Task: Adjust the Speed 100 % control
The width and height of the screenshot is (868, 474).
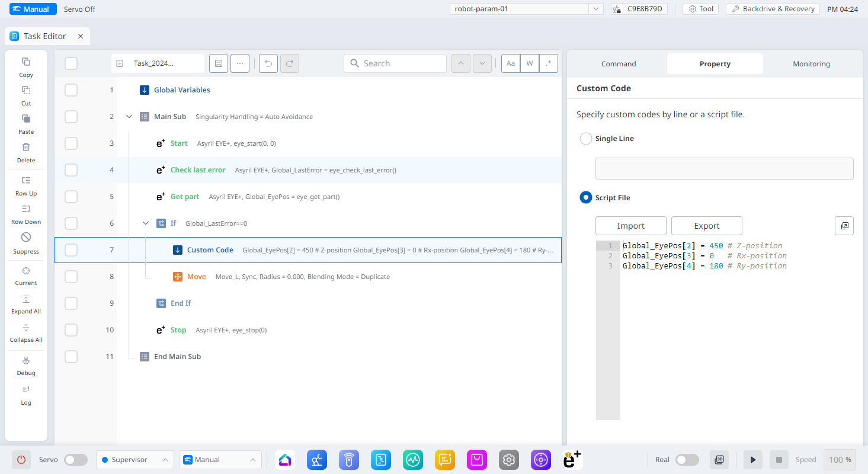Action: tap(840, 460)
